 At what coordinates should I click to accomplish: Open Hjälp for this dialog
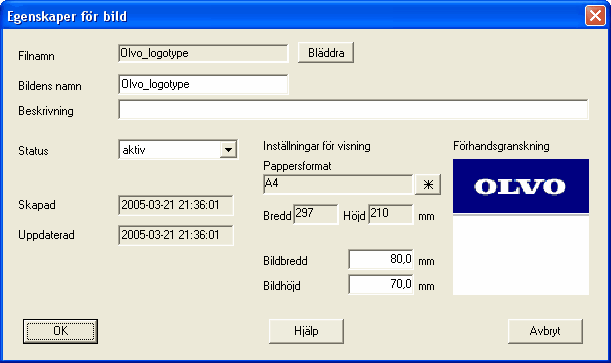(306, 331)
